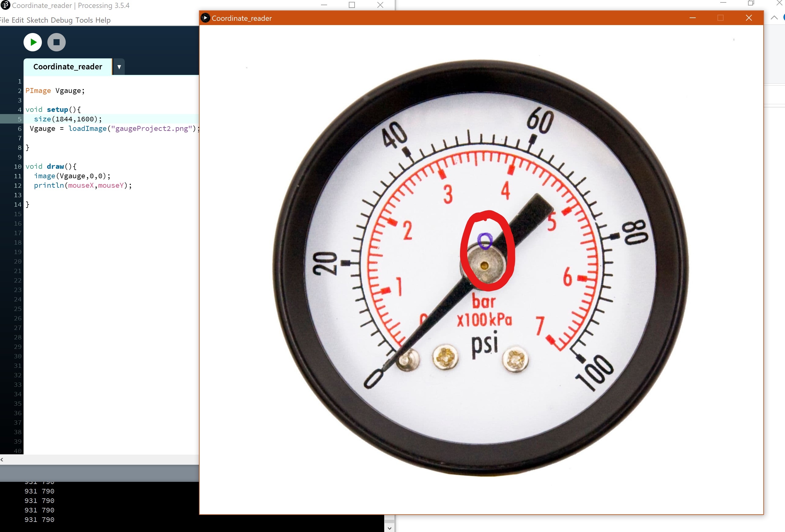Select the Coordinate_reader editor tab
The width and height of the screenshot is (785, 532).
[68, 67]
